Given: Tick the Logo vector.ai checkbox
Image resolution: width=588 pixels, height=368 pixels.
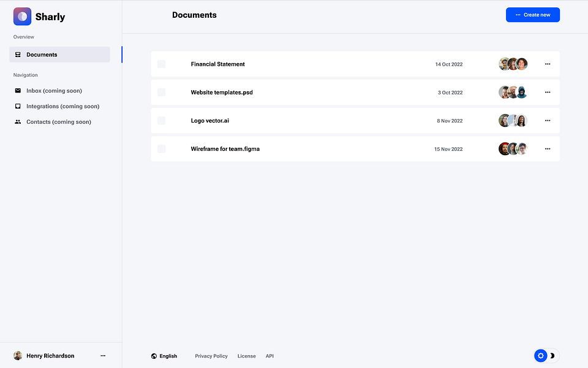Looking at the screenshot, I should click(161, 121).
